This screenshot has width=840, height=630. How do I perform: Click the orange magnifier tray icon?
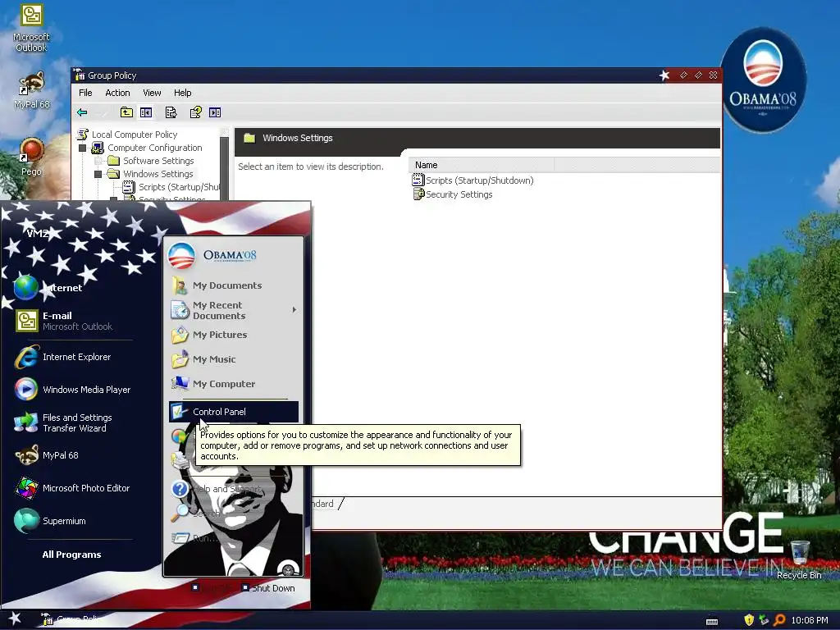pyautogui.click(x=779, y=620)
